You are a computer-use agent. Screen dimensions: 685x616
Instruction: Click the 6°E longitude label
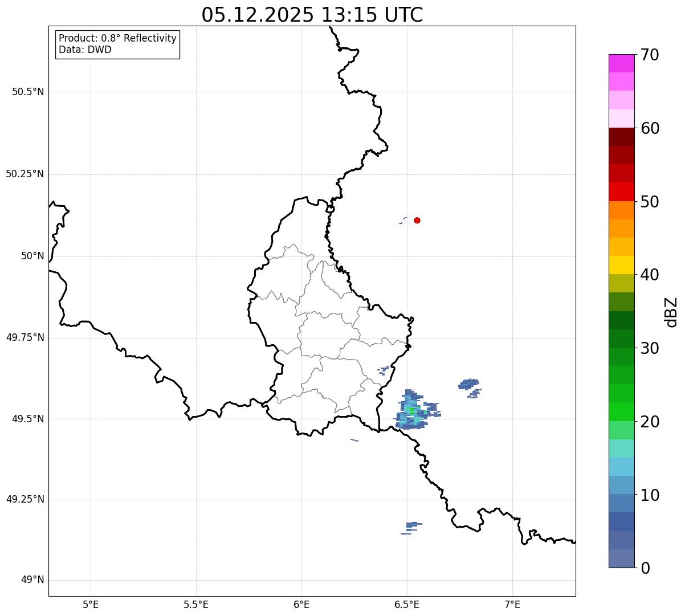pyautogui.click(x=301, y=604)
